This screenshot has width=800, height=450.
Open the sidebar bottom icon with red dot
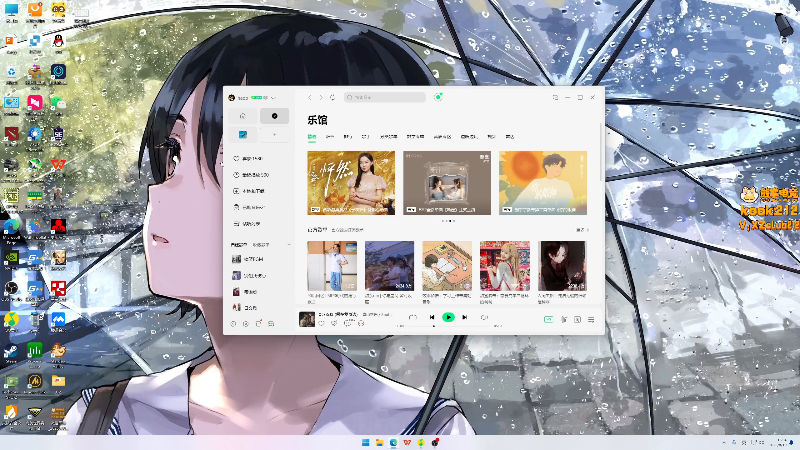258,324
